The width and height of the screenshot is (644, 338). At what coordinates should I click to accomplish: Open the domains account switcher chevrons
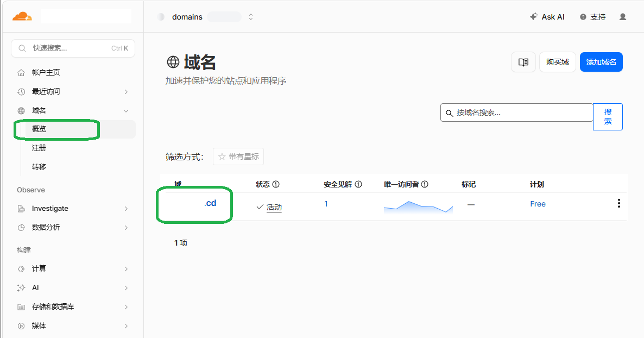pos(250,17)
